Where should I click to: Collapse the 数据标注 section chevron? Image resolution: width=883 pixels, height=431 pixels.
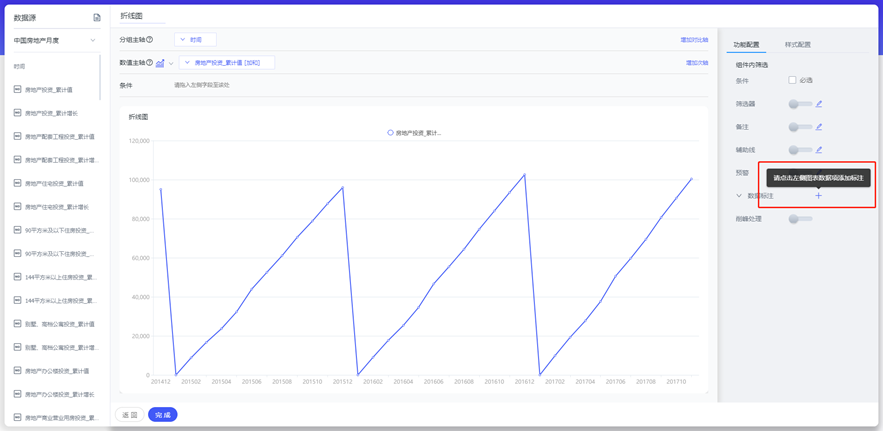[x=739, y=196]
